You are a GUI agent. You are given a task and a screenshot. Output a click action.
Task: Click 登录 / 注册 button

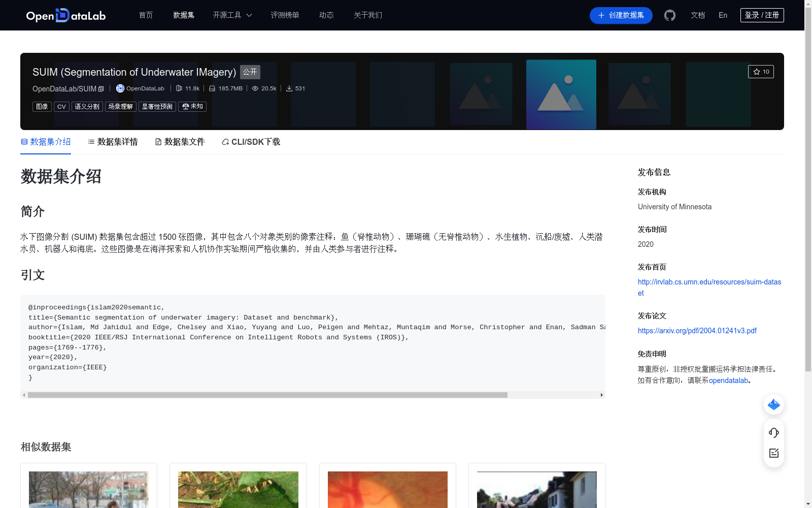[762, 15]
